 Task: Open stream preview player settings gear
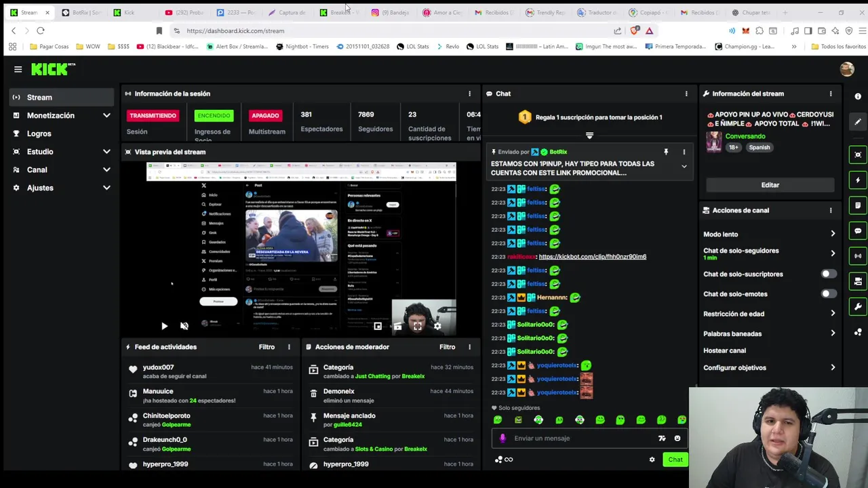(x=437, y=326)
